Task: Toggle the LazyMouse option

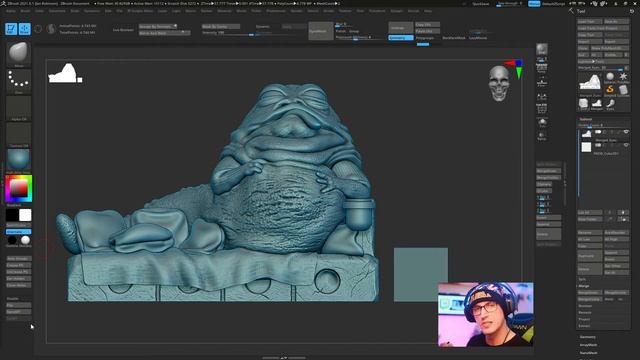Action: [x=478, y=38]
